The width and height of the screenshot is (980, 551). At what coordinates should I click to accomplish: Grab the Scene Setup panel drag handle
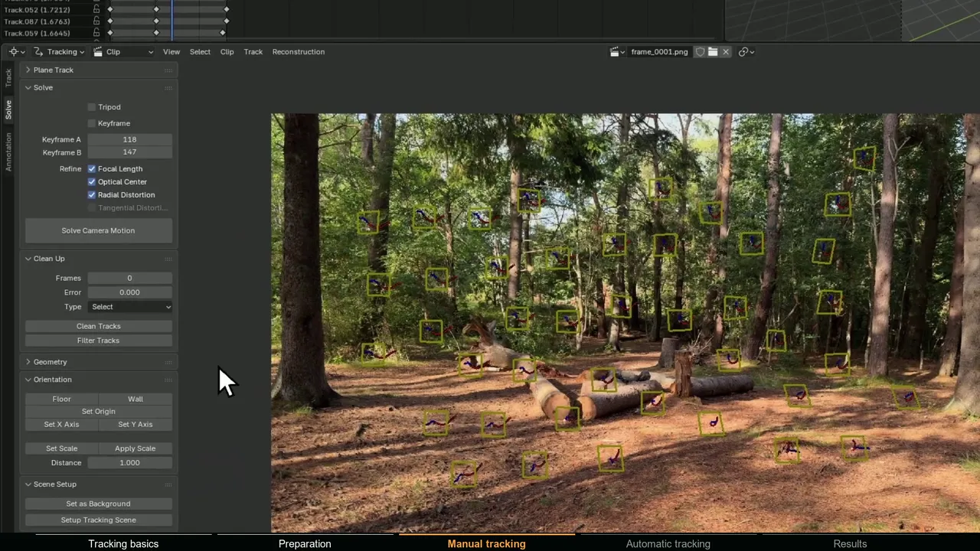coord(168,484)
